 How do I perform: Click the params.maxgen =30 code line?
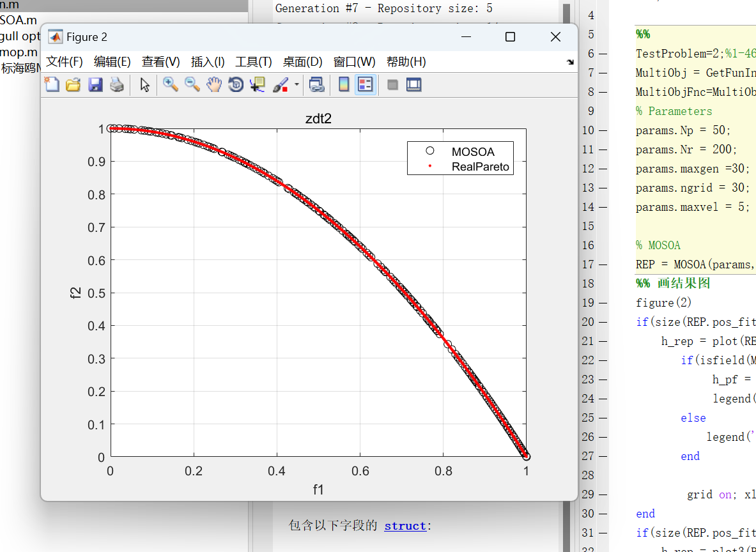click(693, 169)
